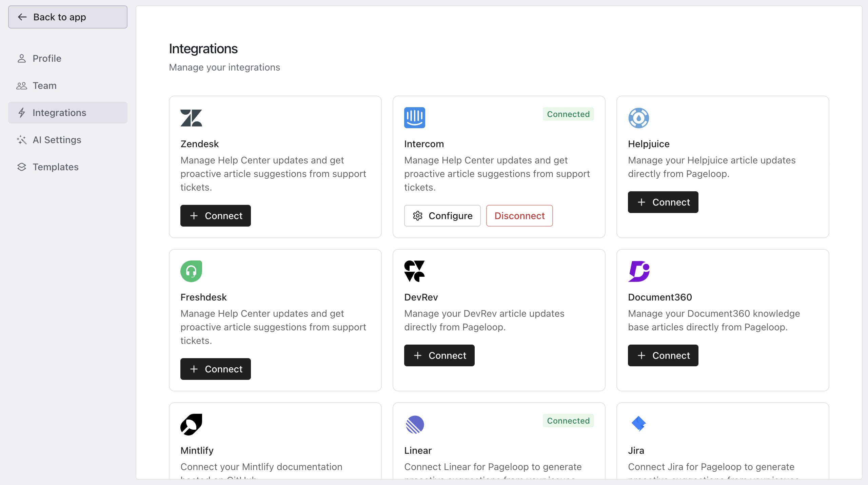Screen dimensions: 868x485
Task: Click the Jira card title
Action: pyautogui.click(x=636, y=450)
